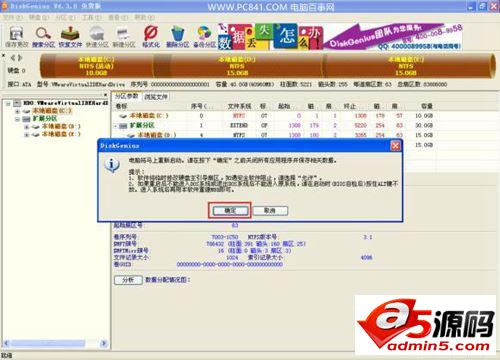
Task: Select 本地磁盘(C:) in the disk tree
Action: (52, 111)
